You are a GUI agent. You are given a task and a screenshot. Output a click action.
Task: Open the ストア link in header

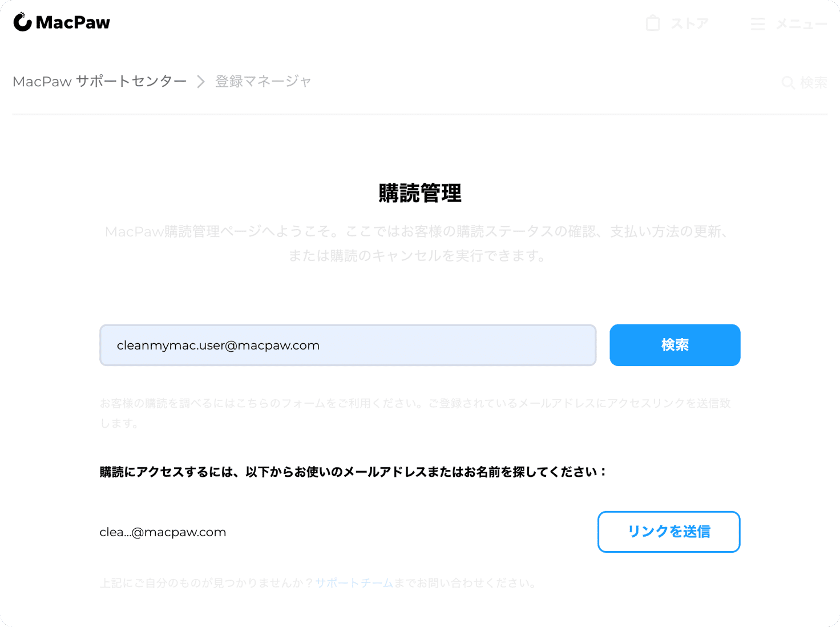[x=689, y=24]
